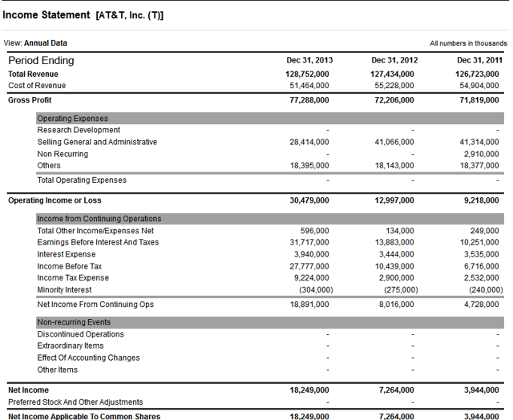This screenshot has width=513, height=420.
Task: Select the Total Operating Expenses label
Action: 82,180
